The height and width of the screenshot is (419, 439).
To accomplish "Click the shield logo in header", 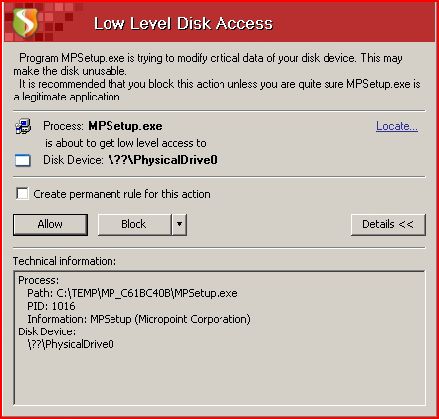I will 25,22.
